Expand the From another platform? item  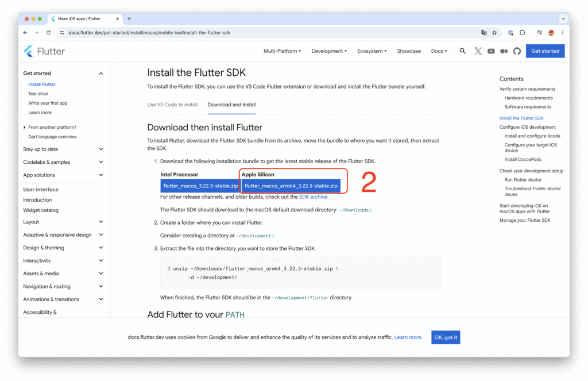pos(52,127)
